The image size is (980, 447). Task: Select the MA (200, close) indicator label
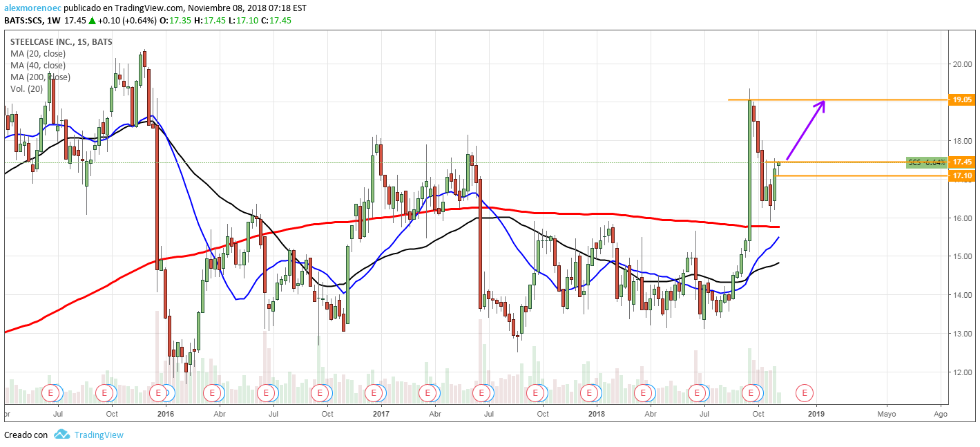[40, 77]
